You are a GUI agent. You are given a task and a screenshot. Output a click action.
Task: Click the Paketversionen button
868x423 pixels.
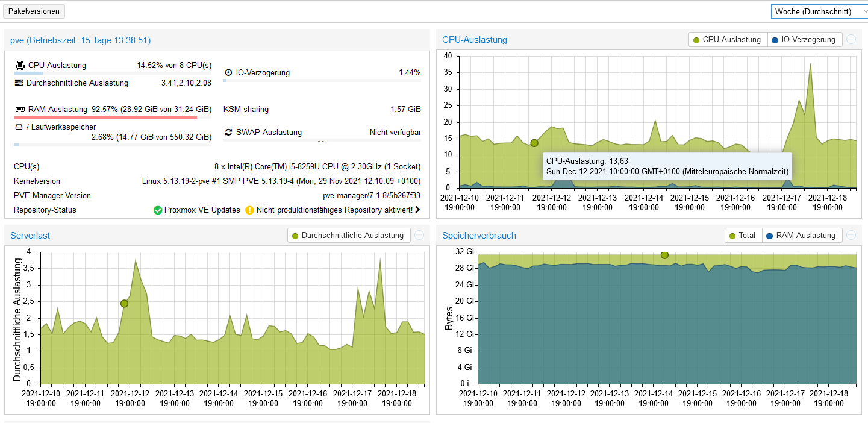(34, 11)
